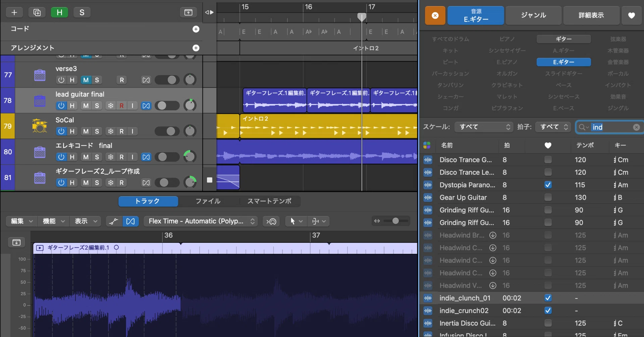Image resolution: width=644 pixels, height=337 pixels.
Task: Duplicate track using the copy icon
Action: point(37,12)
